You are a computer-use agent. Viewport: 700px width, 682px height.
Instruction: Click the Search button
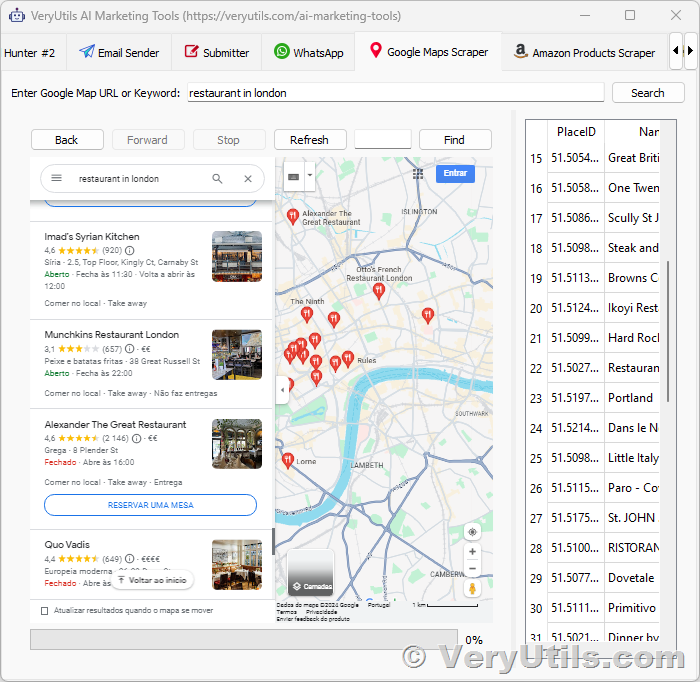coord(648,93)
